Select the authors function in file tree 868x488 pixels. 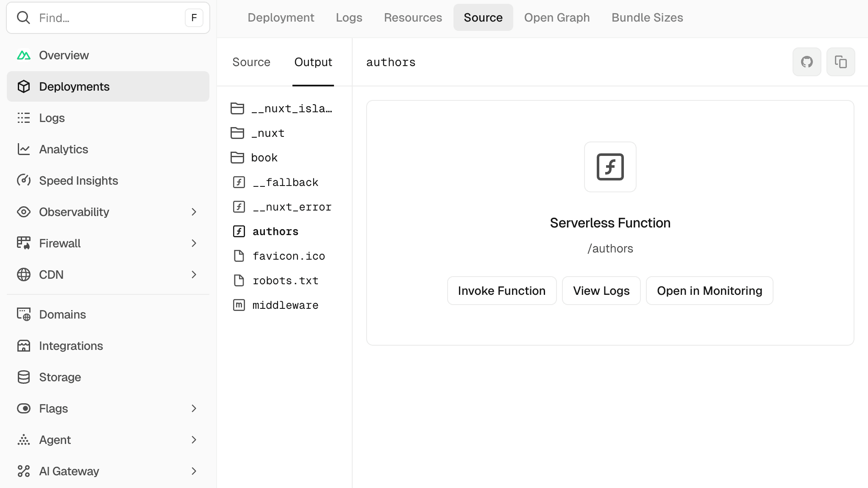pyautogui.click(x=275, y=231)
